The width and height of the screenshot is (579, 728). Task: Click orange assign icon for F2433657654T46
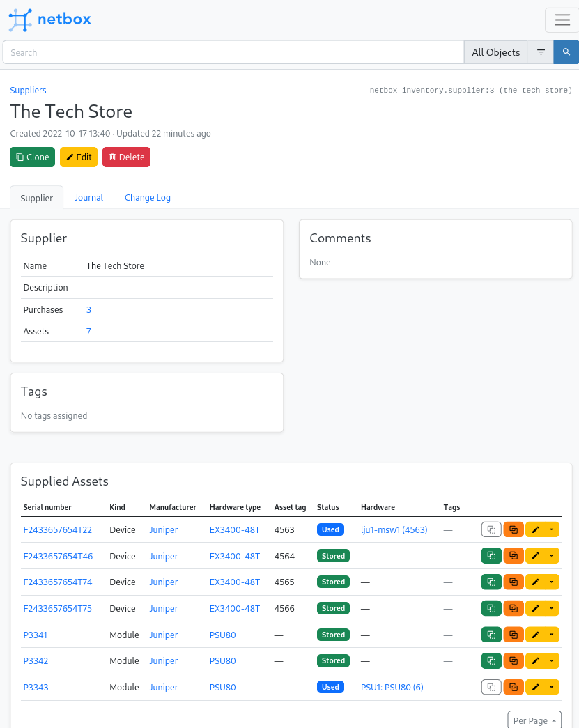point(514,556)
